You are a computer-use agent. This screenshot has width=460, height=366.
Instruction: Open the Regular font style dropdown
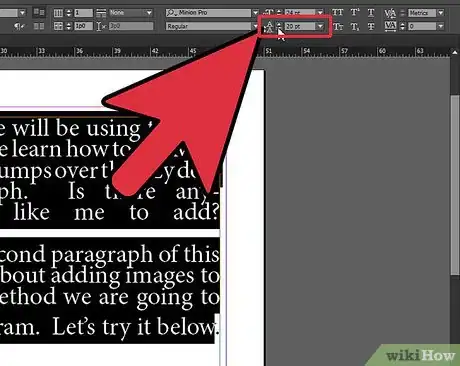[x=255, y=26]
